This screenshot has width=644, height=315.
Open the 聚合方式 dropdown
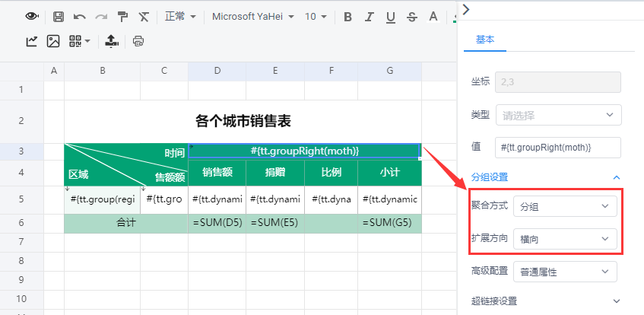tap(565, 206)
